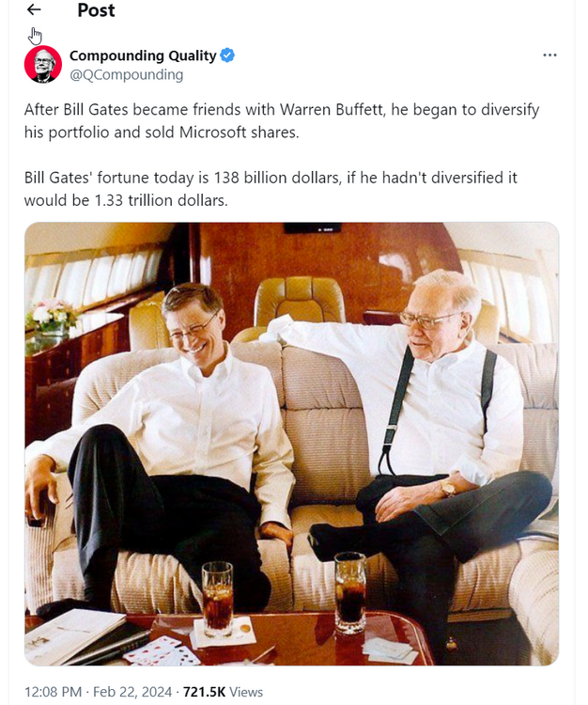Click the Compounding Quality display name
This screenshot has width=588, height=705.
pos(143,55)
